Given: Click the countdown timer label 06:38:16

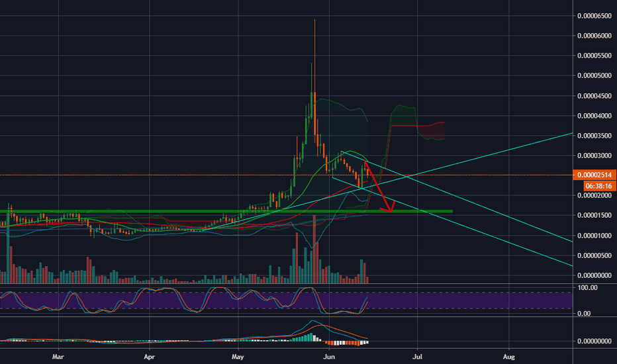Looking at the screenshot, I should click(x=598, y=186).
